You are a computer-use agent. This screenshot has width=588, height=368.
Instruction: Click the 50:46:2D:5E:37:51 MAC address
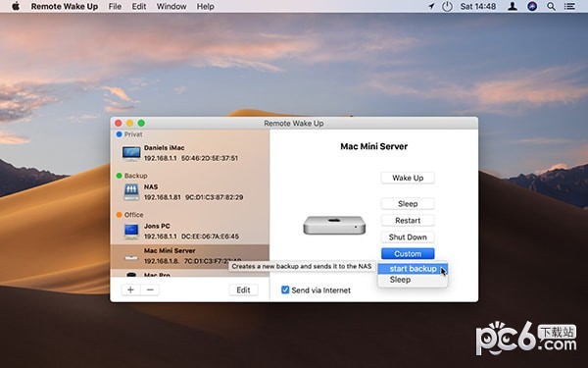[210, 158]
